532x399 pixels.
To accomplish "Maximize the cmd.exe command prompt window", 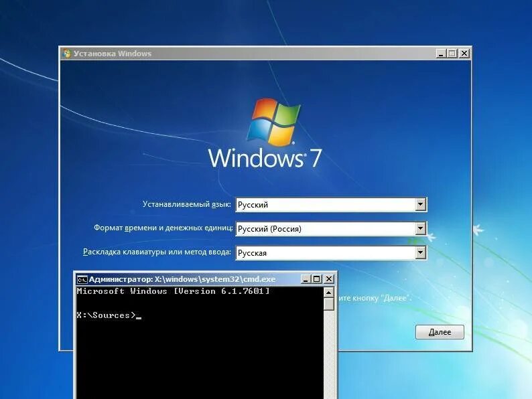I will coord(317,279).
